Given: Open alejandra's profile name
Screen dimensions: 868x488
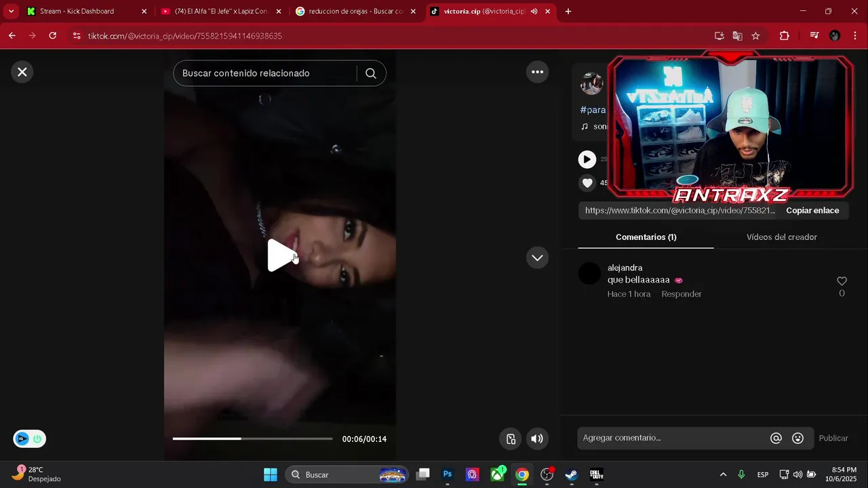Looking at the screenshot, I should click(625, 268).
